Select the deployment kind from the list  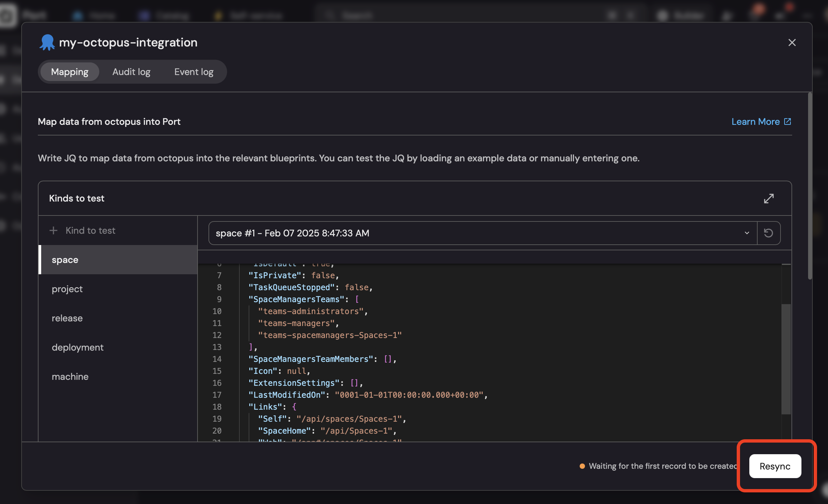78,347
